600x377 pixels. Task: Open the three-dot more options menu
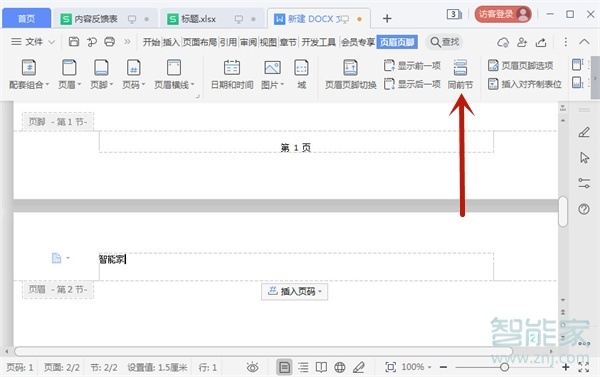(x=566, y=42)
